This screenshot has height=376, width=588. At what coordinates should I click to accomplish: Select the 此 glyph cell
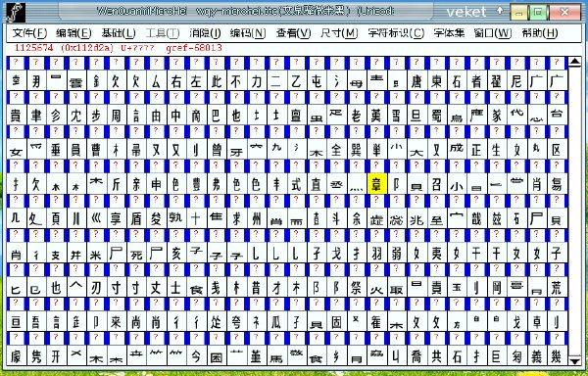tap(216, 80)
